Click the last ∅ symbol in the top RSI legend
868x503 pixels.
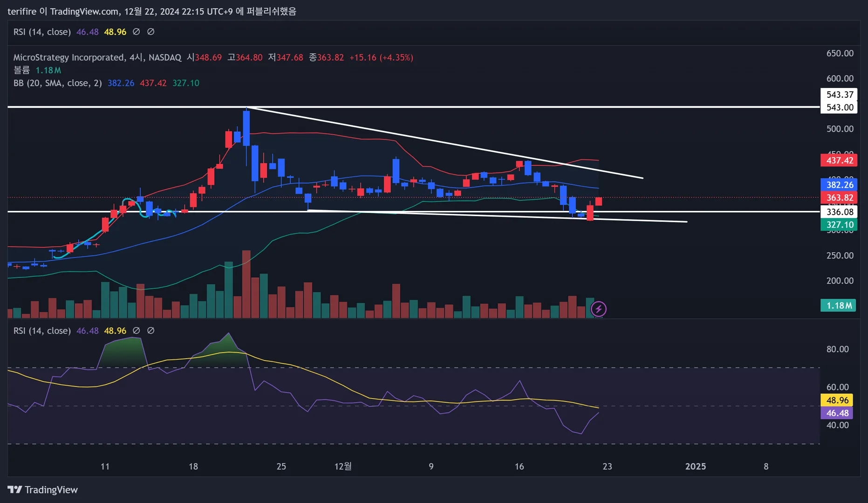click(151, 32)
